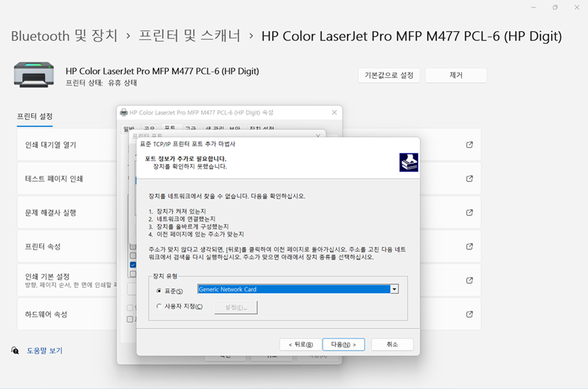Select 포트 tab in properties dialog
Screen dimensions: 588x389
pos(170,128)
